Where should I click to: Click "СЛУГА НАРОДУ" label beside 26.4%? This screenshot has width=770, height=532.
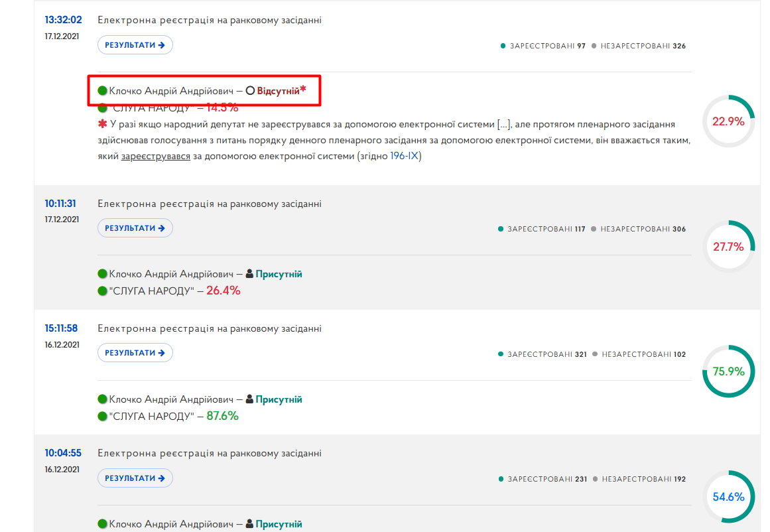point(151,291)
